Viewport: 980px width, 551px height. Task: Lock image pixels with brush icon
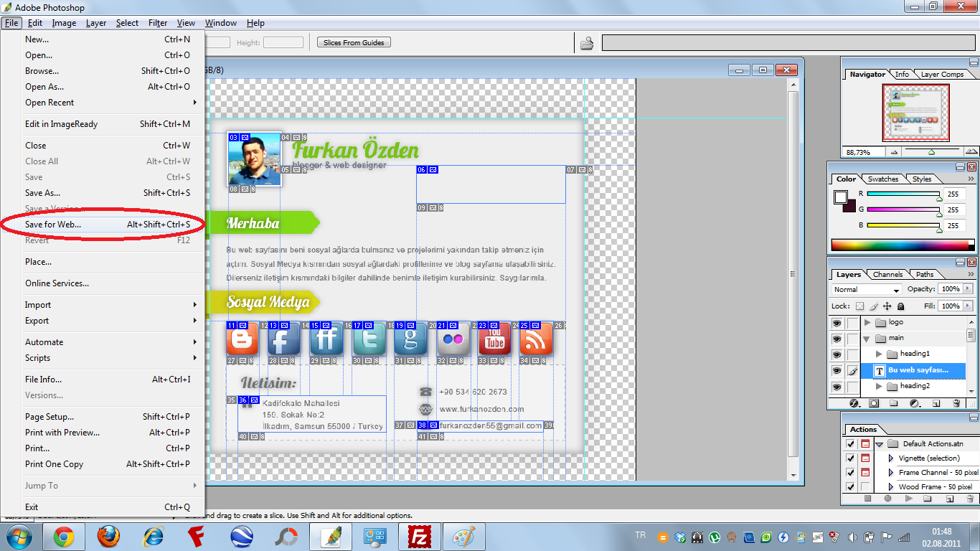[873, 306]
